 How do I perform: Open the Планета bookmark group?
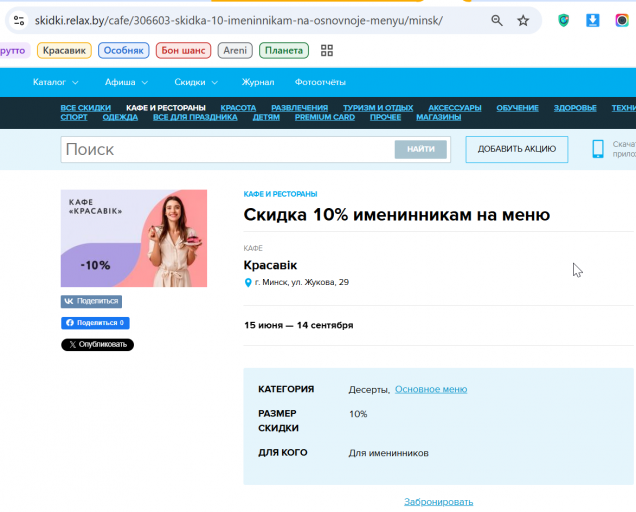coord(284,50)
